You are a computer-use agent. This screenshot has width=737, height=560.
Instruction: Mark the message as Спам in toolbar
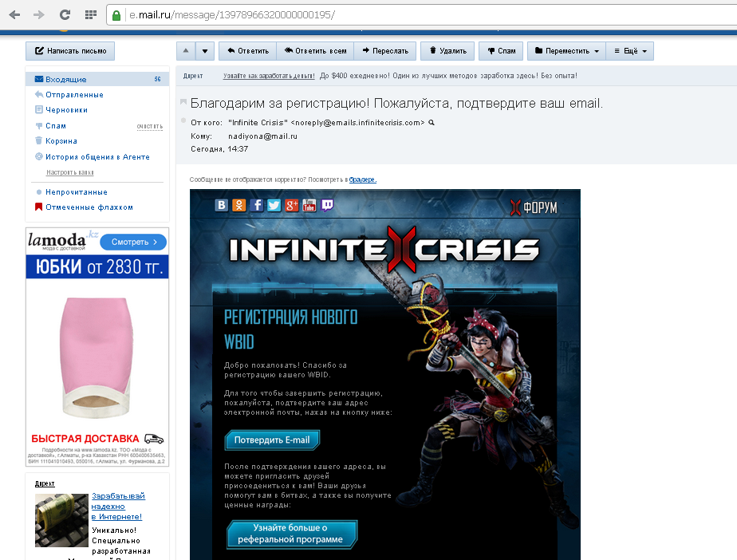click(501, 51)
